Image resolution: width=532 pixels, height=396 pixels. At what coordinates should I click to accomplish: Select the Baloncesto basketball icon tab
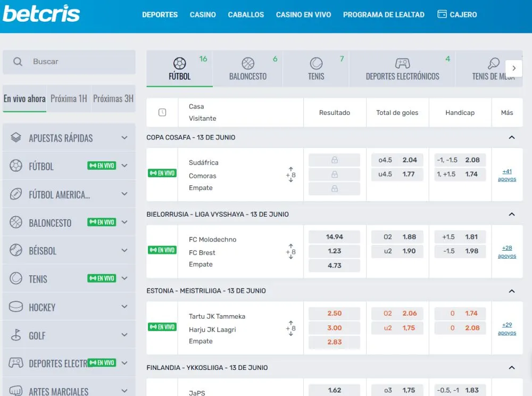pos(248,63)
